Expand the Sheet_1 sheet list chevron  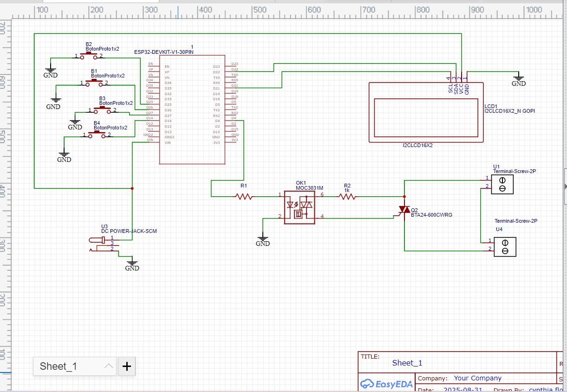(109, 366)
